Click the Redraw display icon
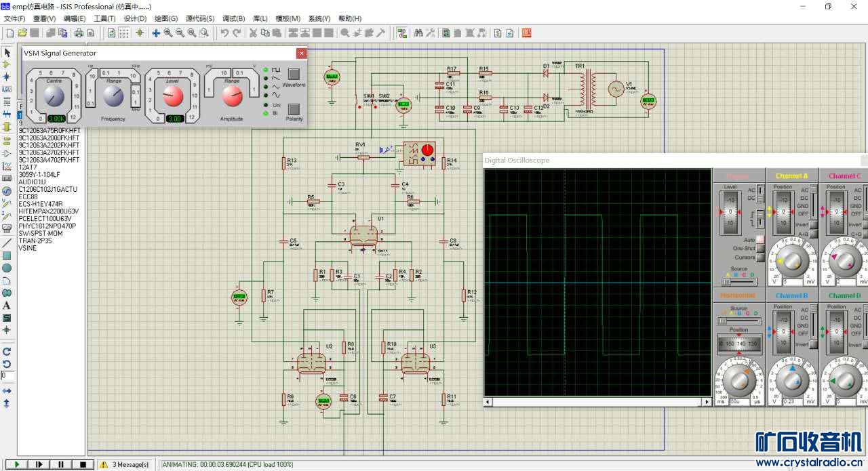The image size is (868, 471). pos(112,33)
